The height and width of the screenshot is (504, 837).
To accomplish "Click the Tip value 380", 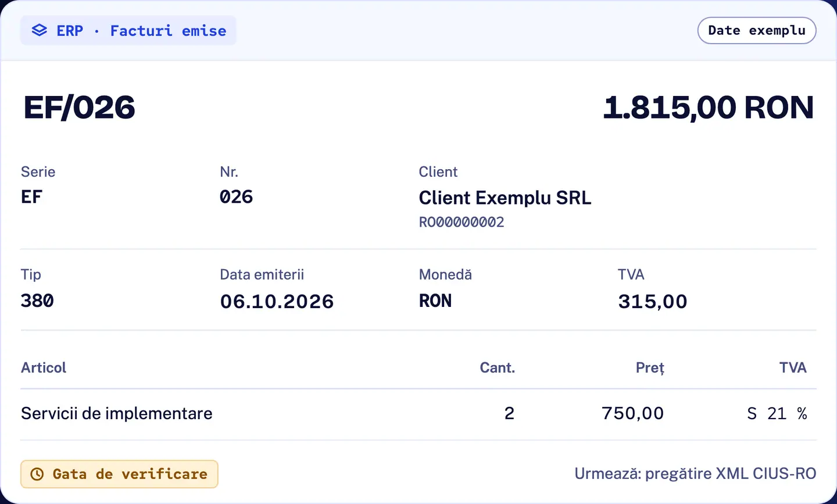I will coord(37,301).
